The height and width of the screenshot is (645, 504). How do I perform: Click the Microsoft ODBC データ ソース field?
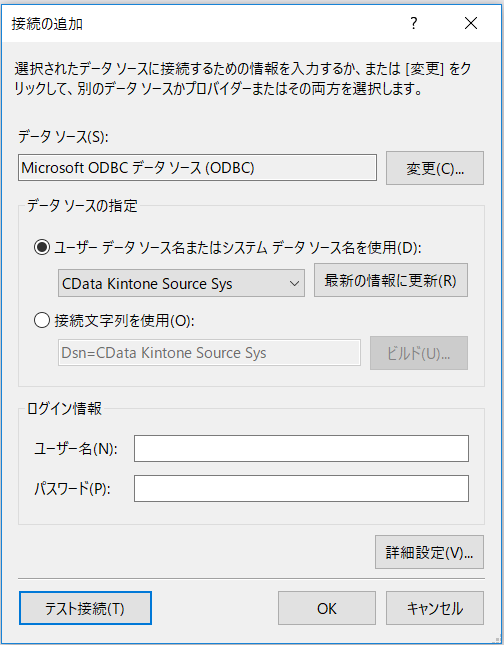tap(197, 167)
